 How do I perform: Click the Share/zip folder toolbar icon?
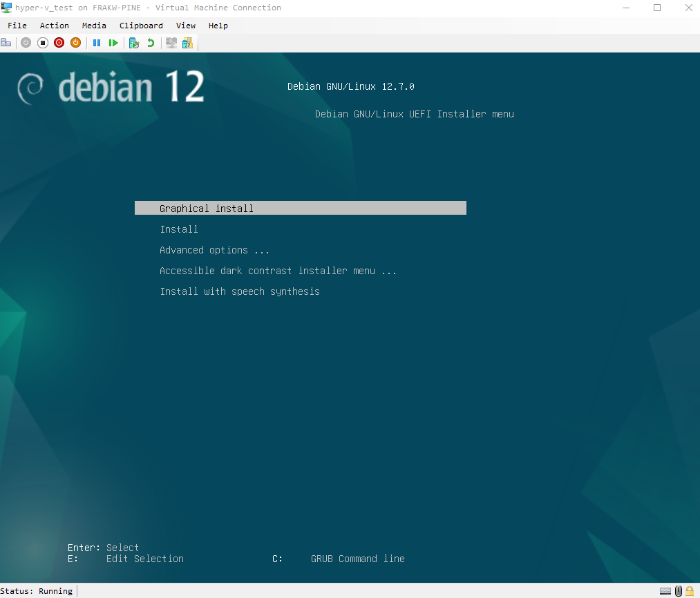187,43
